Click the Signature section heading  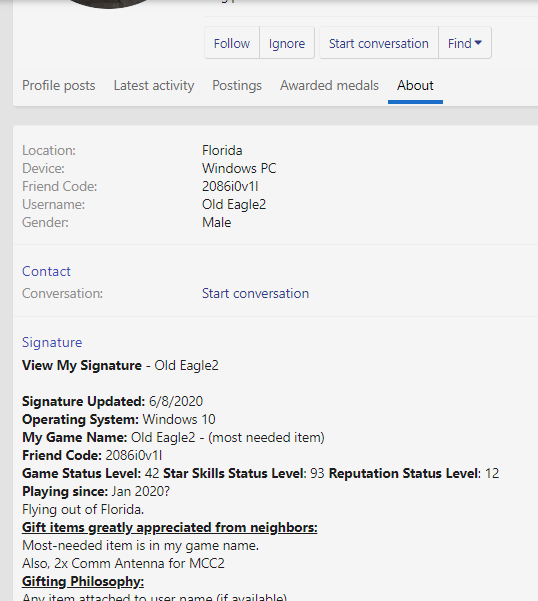tap(52, 342)
